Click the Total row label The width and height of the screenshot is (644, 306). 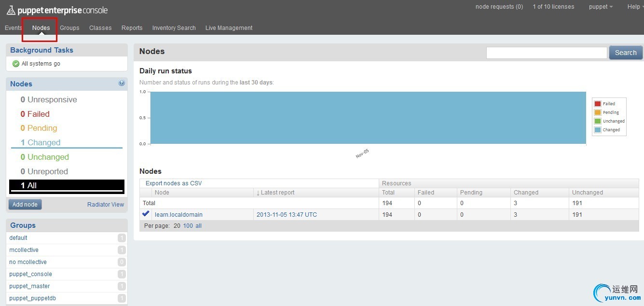click(149, 203)
